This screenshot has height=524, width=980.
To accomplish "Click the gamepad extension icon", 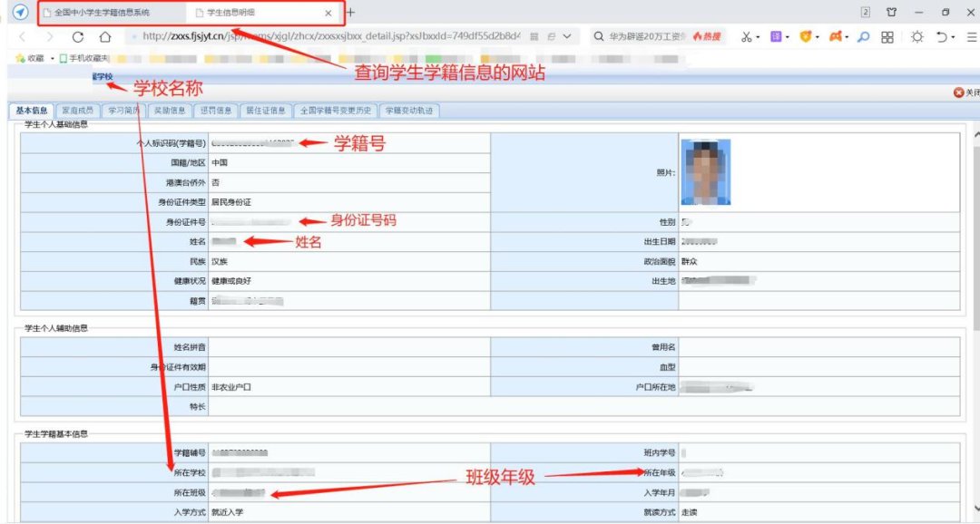I will click(836, 37).
